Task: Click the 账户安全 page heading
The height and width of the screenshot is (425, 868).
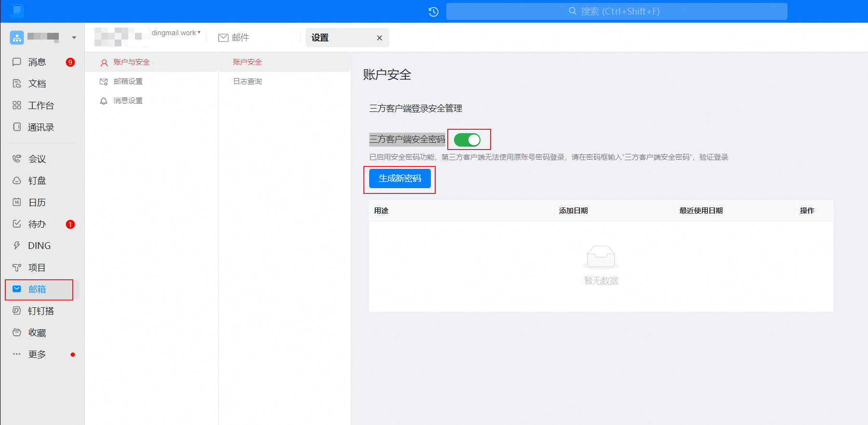Action: point(387,75)
